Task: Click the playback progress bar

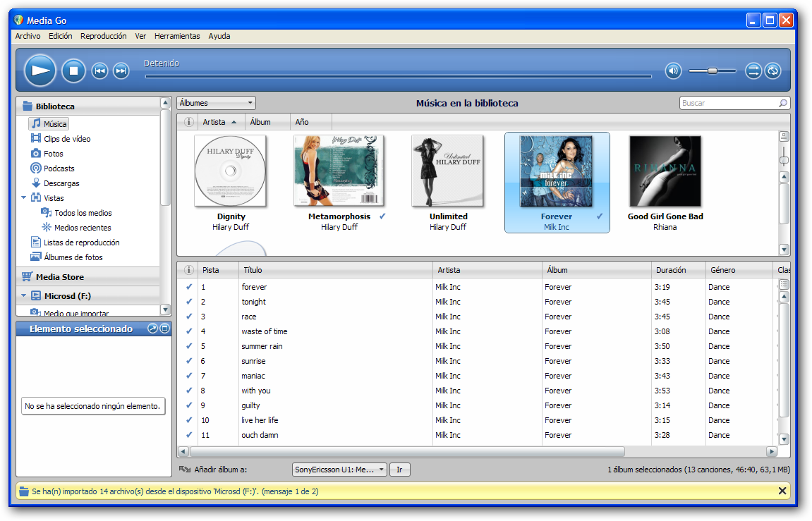Action: coord(398,77)
